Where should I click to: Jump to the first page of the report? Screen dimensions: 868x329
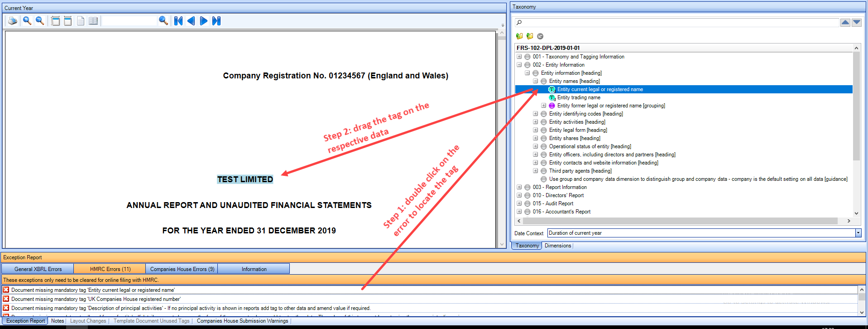178,21
